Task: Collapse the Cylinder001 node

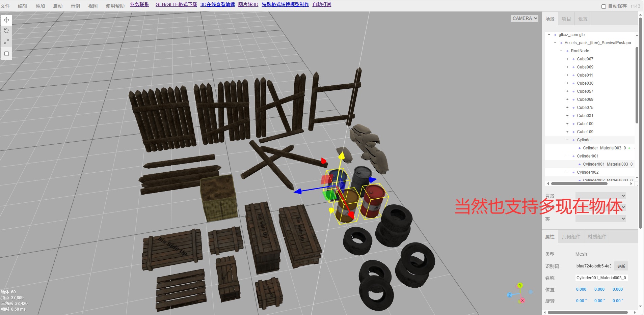Action: click(567, 156)
